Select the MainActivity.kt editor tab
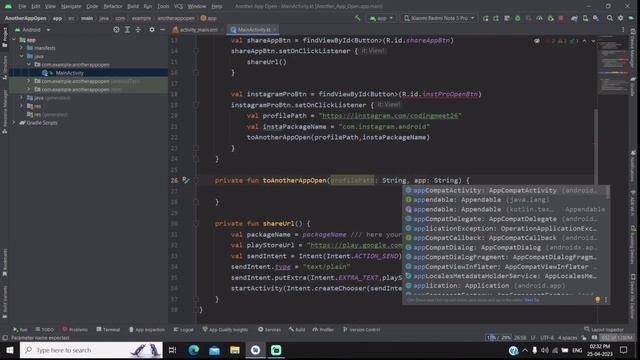640x360 pixels. [x=253, y=30]
